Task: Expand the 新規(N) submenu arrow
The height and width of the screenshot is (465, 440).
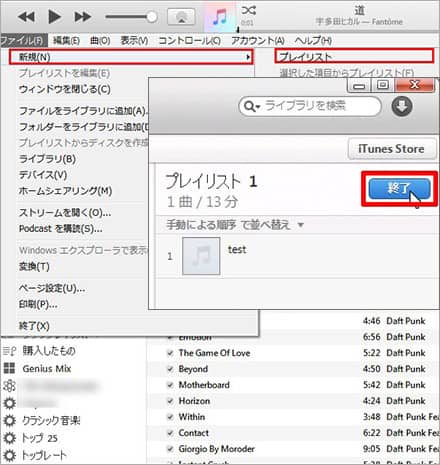Action: click(x=248, y=57)
